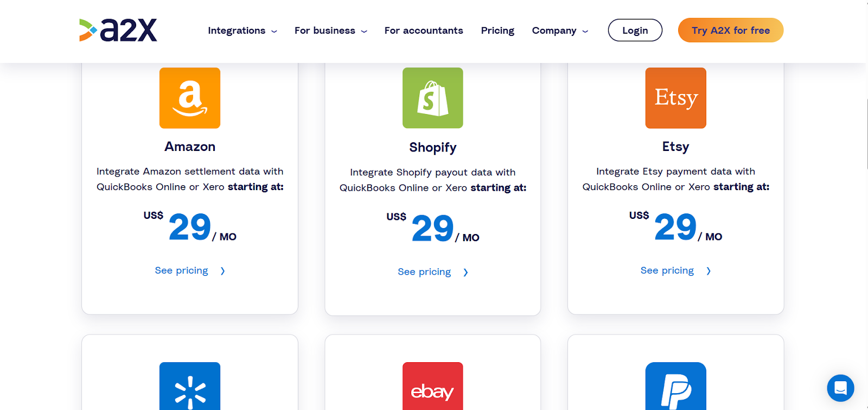Screen dimensions: 868x410
Task: See pricing for Etsy integration
Action: (x=675, y=270)
